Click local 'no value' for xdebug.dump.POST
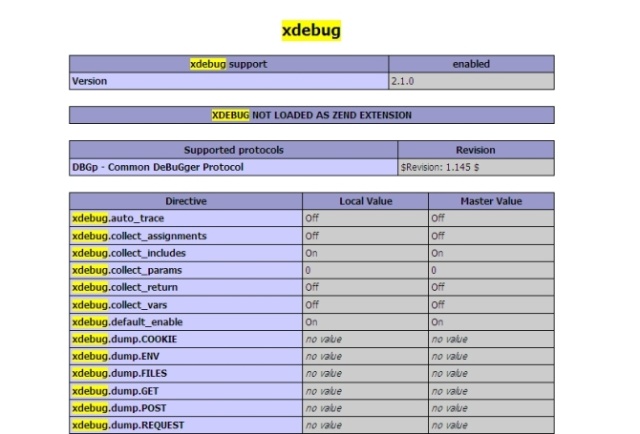 click(366, 408)
